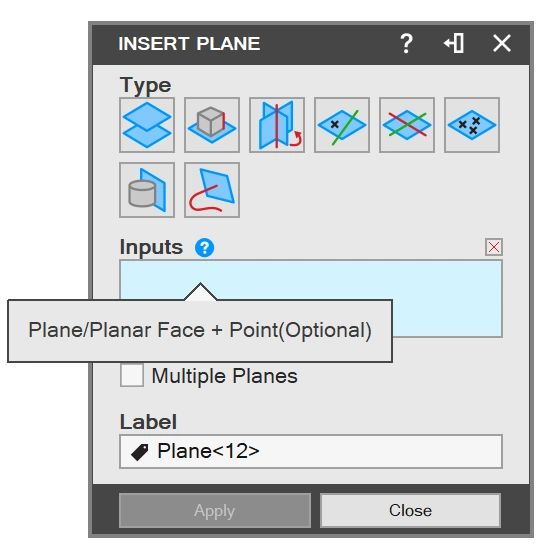The width and height of the screenshot is (554, 557).
Task: Edit the Plane<12> label field
Action: (311, 451)
